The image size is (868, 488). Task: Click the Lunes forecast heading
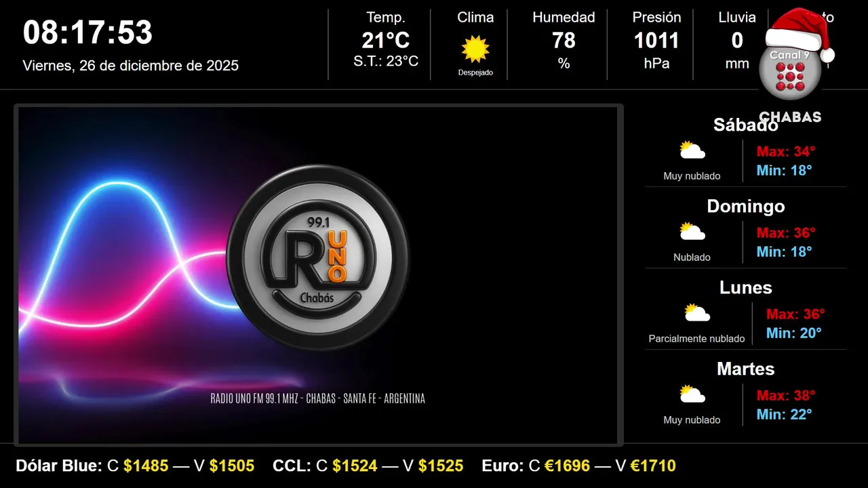pyautogui.click(x=746, y=287)
